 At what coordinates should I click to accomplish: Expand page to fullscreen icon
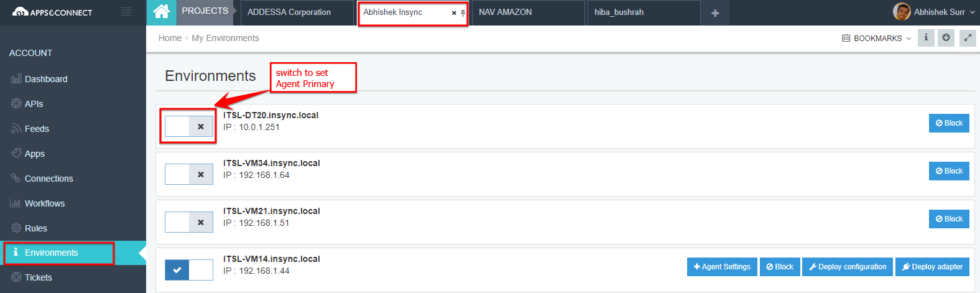[968, 38]
